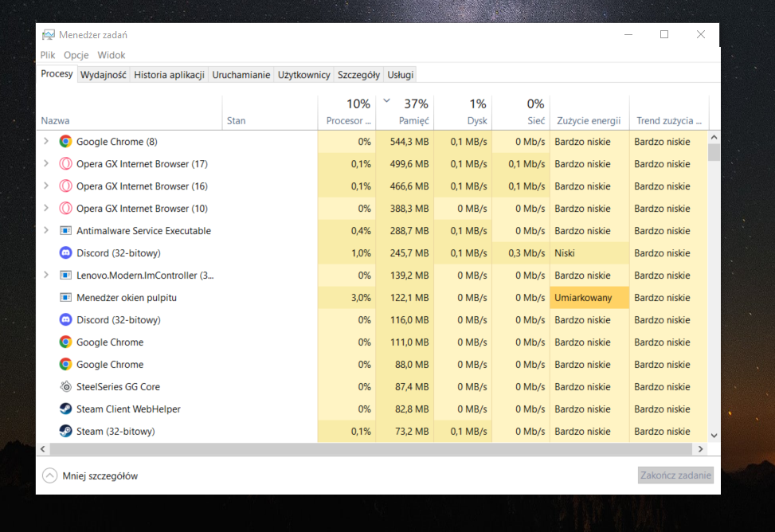Switch to the Usługi tab
775x532 pixels.
coord(401,75)
